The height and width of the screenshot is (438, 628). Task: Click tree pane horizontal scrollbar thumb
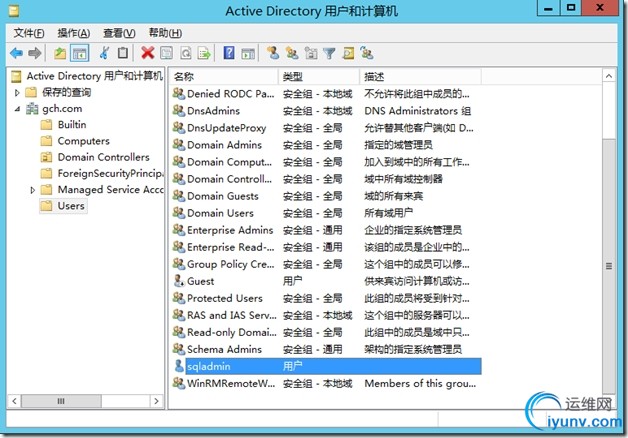pyautogui.click(x=61, y=401)
